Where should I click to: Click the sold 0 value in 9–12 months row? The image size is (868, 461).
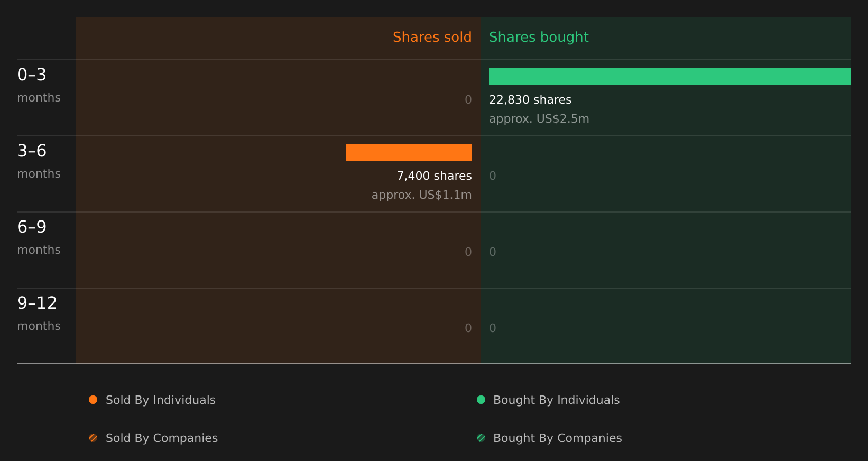tap(468, 328)
